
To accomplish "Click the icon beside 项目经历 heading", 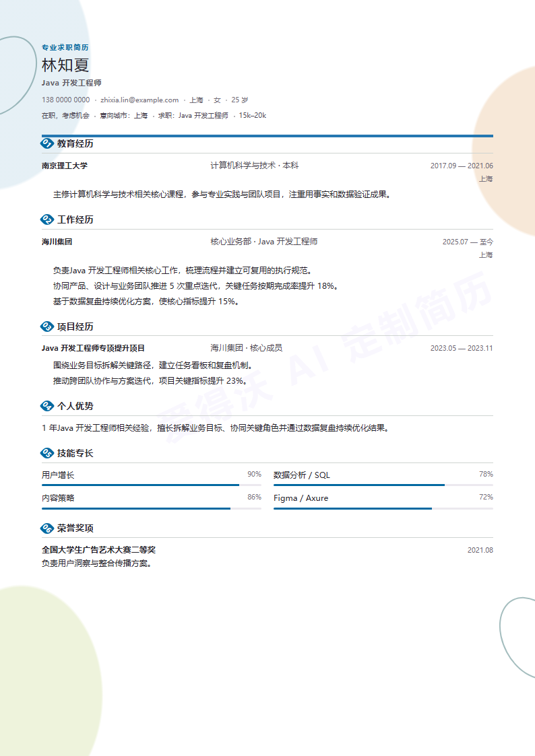I will click(46, 327).
